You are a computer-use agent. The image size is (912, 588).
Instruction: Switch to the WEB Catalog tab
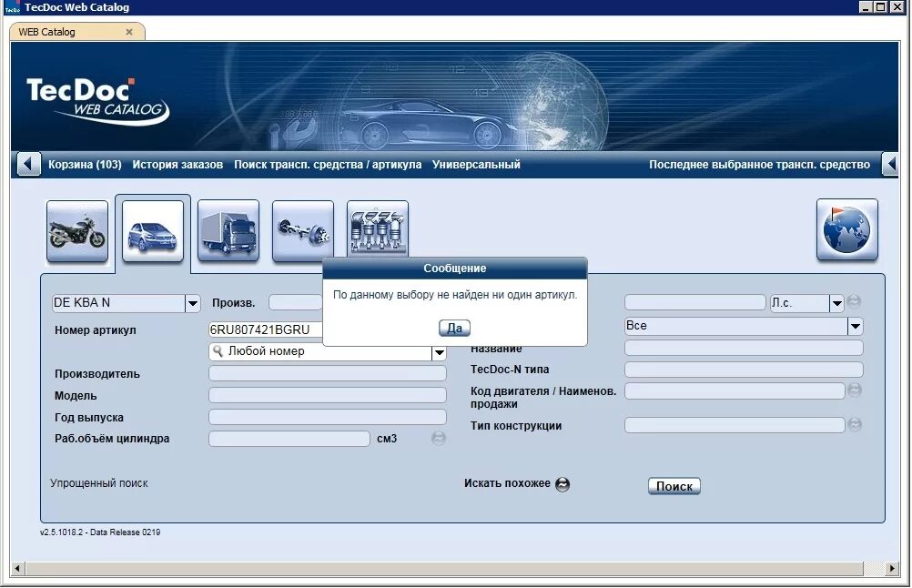[x=46, y=32]
